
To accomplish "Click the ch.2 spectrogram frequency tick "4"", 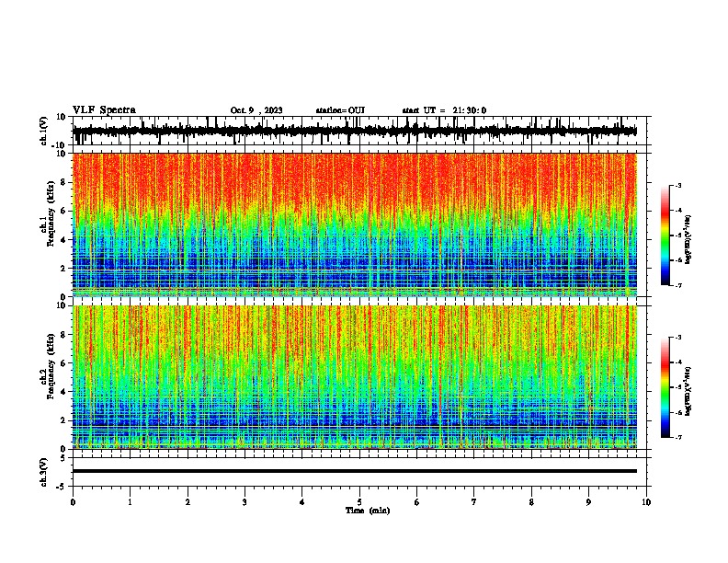I will (63, 392).
